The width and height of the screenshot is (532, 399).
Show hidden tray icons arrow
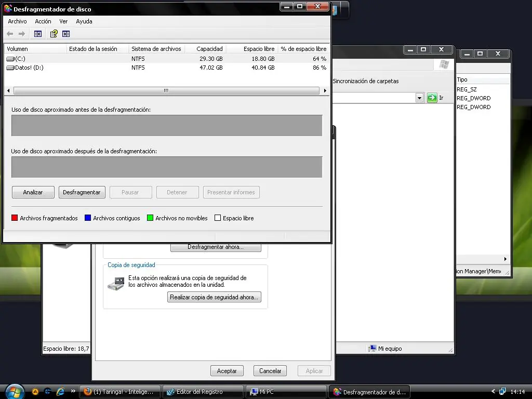(x=494, y=392)
